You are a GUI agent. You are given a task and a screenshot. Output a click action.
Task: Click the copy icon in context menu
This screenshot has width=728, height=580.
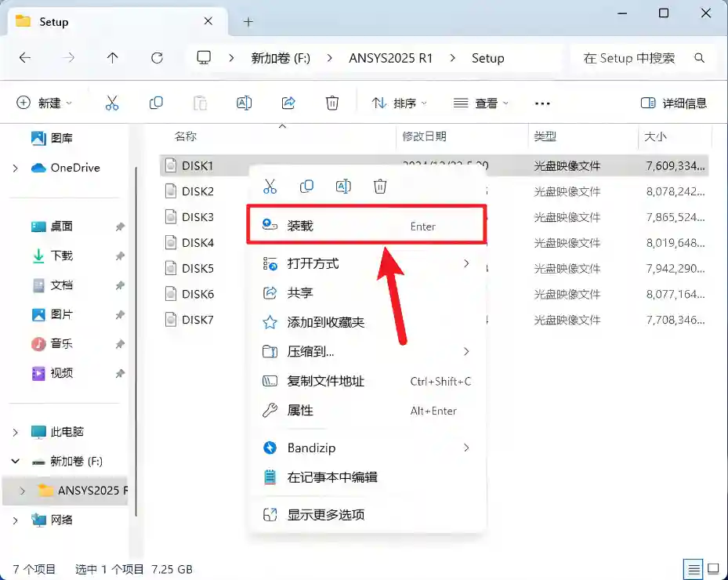click(x=307, y=187)
